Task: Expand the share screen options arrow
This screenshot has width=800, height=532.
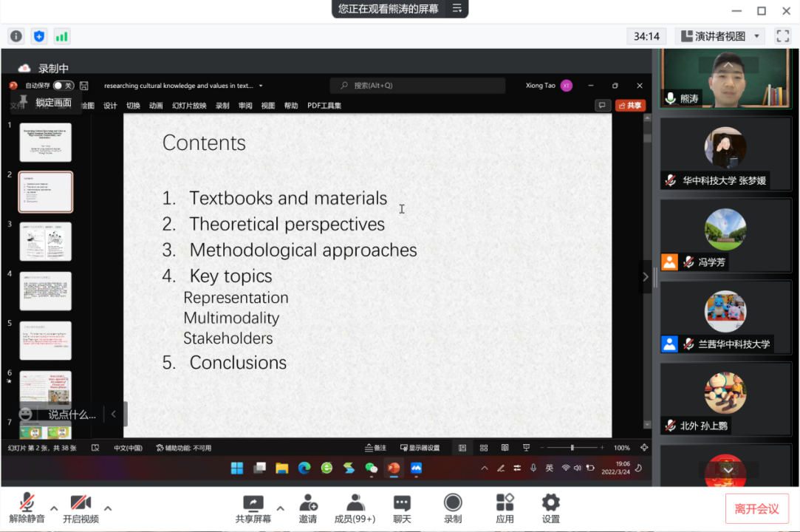Action: coord(280,508)
